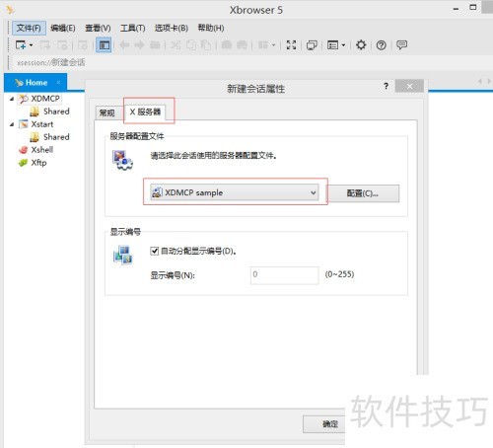Close the 新建会话属性 dialog
493x448 pixels.
pyautogui.click(x=409, y=86)
